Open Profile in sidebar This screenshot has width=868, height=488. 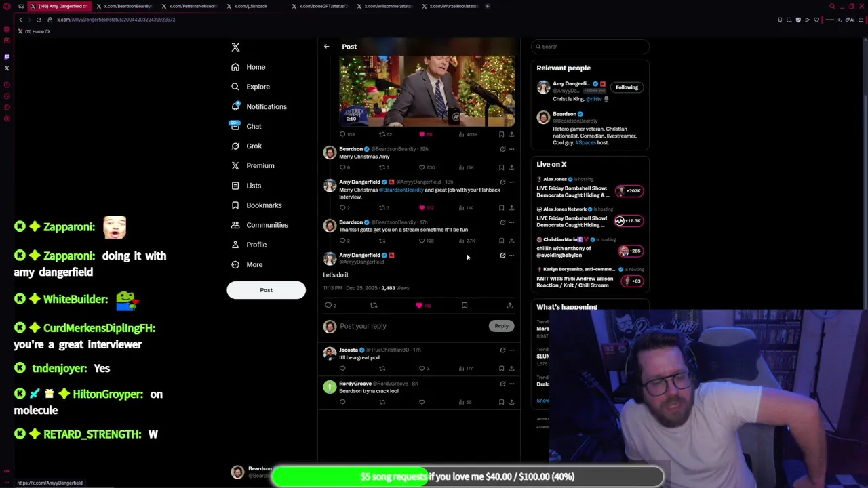249,244
